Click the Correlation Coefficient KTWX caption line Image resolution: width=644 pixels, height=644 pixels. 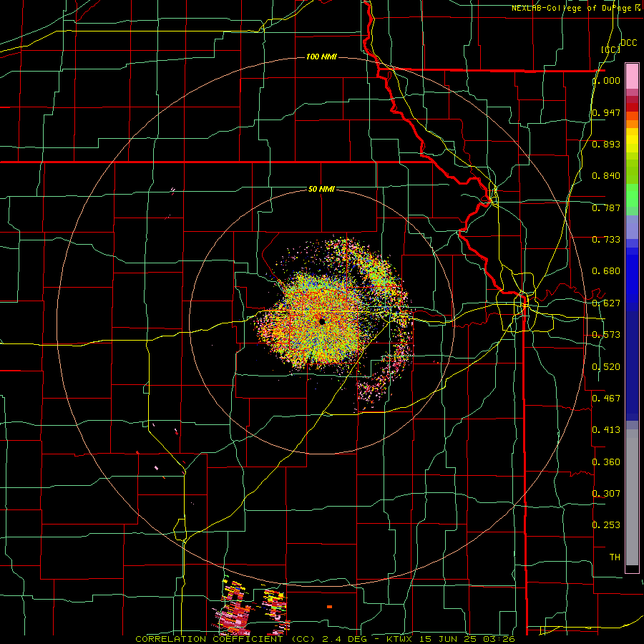point(325,639)
